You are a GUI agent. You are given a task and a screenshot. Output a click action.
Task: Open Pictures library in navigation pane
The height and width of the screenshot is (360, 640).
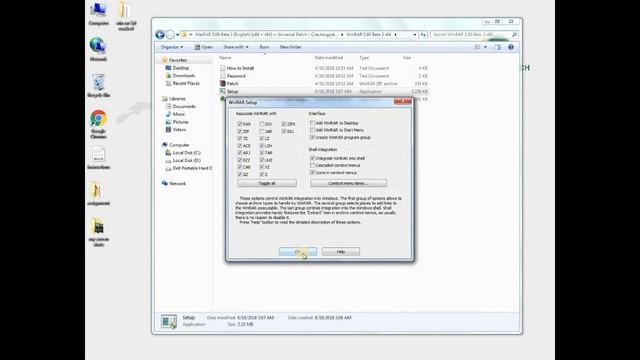pos(180,122)
